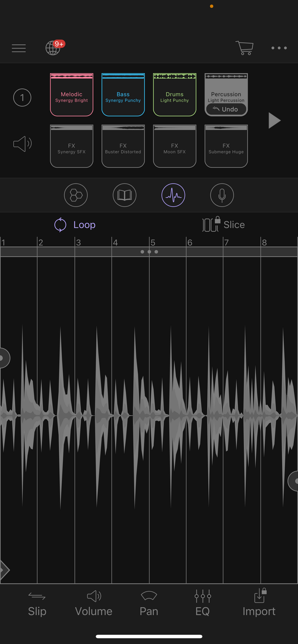Open the microphone record tab
This screenshot has height=644, width=298.
(222, 195)
